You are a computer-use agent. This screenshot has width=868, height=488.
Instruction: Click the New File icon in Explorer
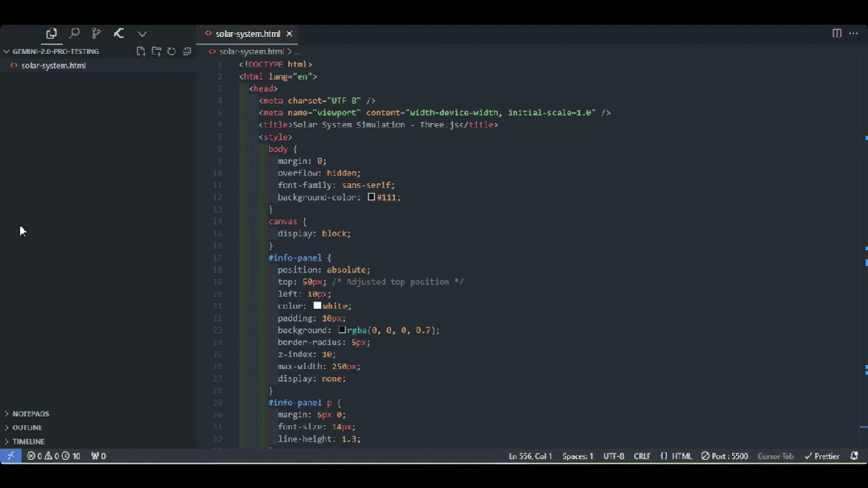[141, 51]
